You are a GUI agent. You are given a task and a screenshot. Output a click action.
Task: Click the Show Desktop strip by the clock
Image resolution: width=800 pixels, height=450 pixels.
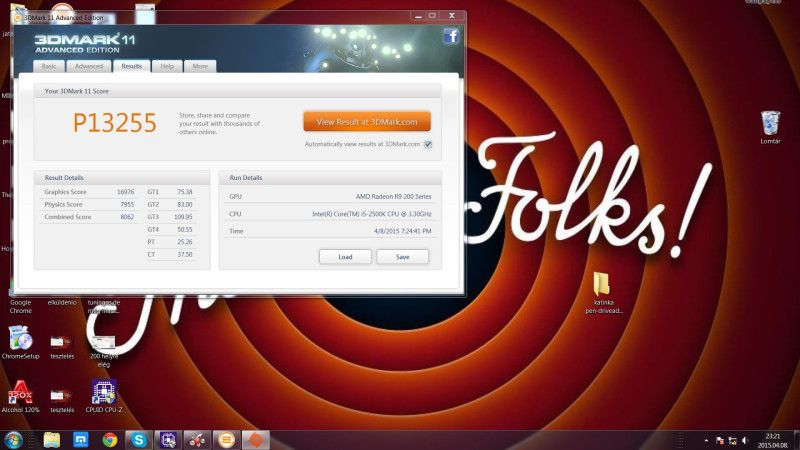tap(796, 440)
